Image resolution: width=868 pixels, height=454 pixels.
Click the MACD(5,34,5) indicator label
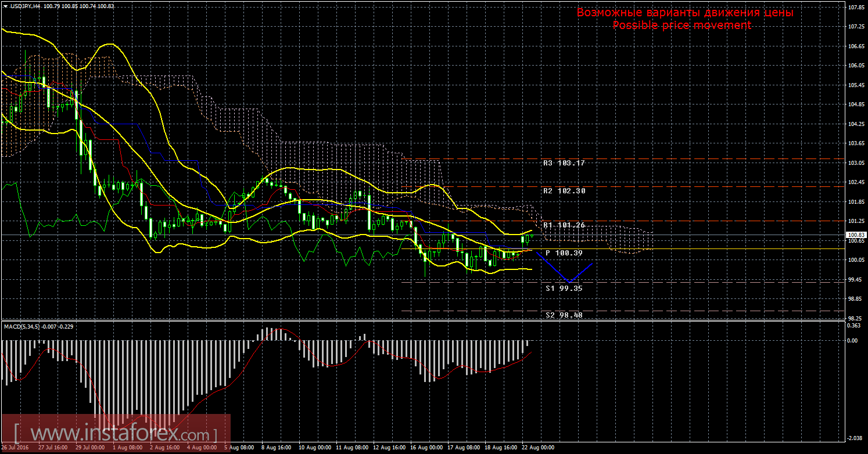coord(22,326)
